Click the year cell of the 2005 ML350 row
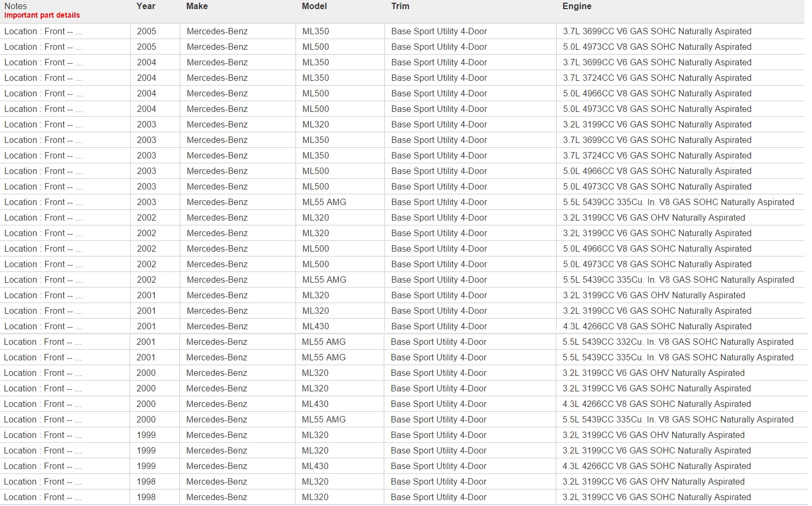The height and width of the screenshot is (506, 812). point(146,32)
